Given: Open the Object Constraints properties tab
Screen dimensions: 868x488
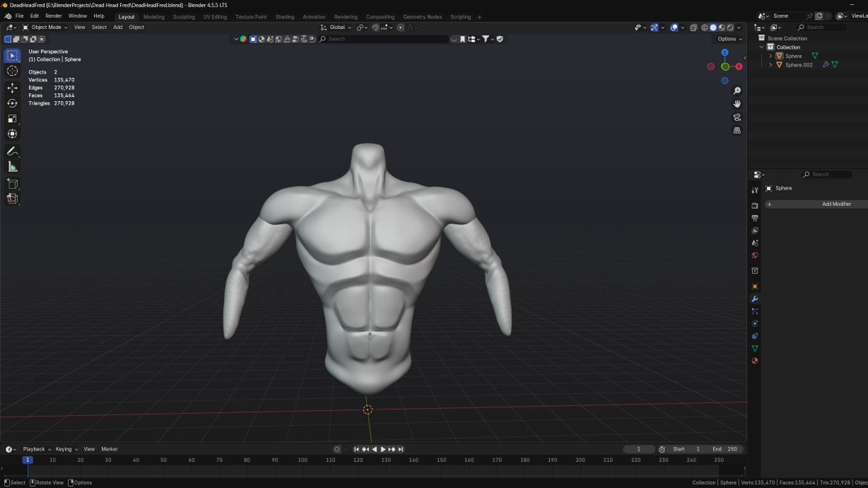Looking at the screenshot, I should point(754,336).
